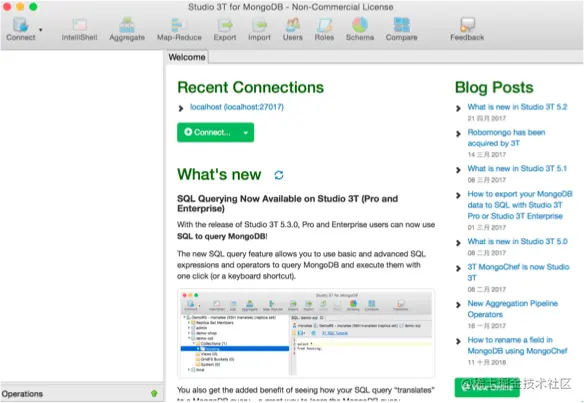Open How to export your MongoDB data to SQL post

tap(520, 205)
